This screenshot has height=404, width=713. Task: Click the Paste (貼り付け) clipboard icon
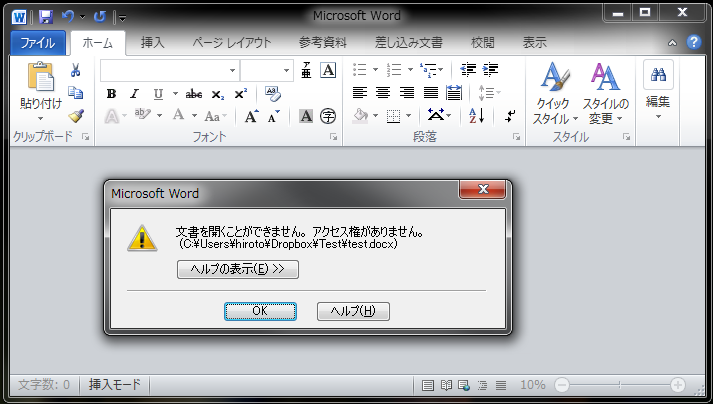click(x=40, y=76)
